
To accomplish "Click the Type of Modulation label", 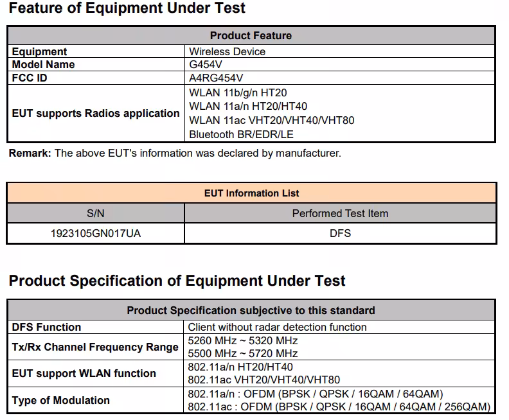I will click(x=60, y=400).
